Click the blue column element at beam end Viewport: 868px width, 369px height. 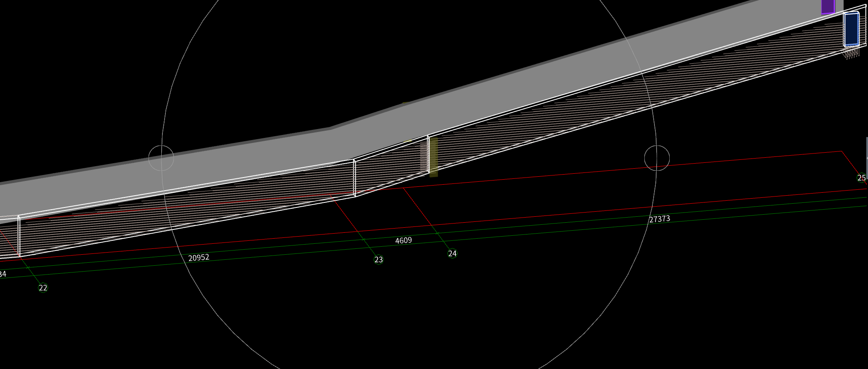tap(852, 29)
